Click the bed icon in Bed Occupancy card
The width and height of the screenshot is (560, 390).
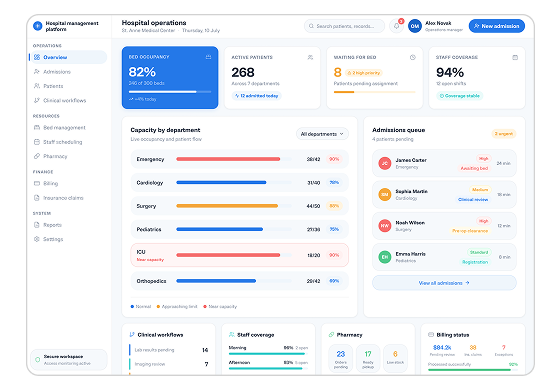coord(208,57)
